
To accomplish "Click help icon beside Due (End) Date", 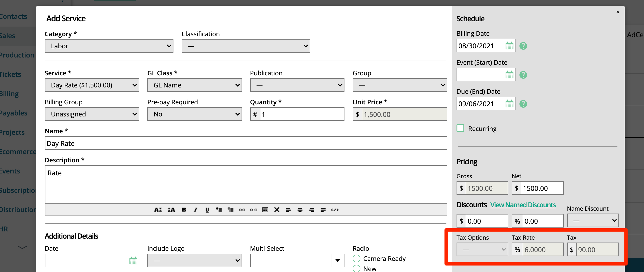I will coord(523,104).
